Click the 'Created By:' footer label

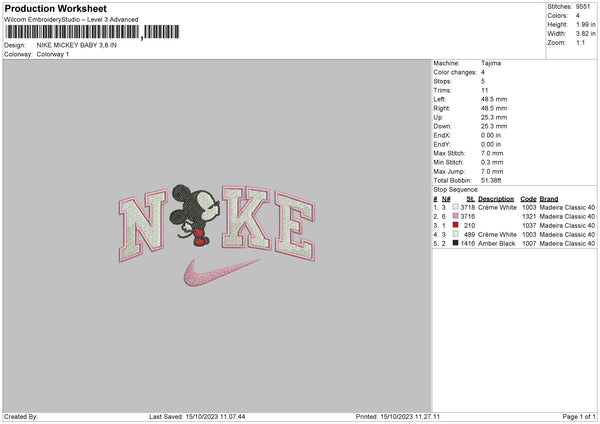pos(21,417)
